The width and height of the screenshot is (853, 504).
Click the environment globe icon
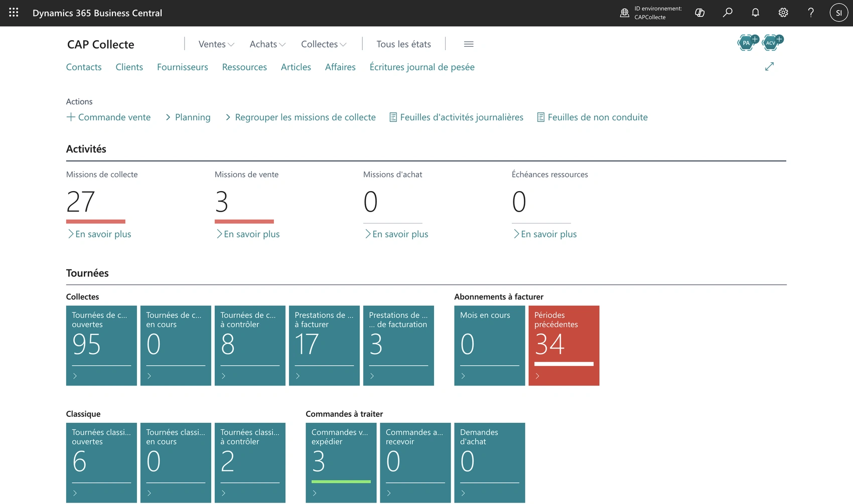tap(624, 13)
